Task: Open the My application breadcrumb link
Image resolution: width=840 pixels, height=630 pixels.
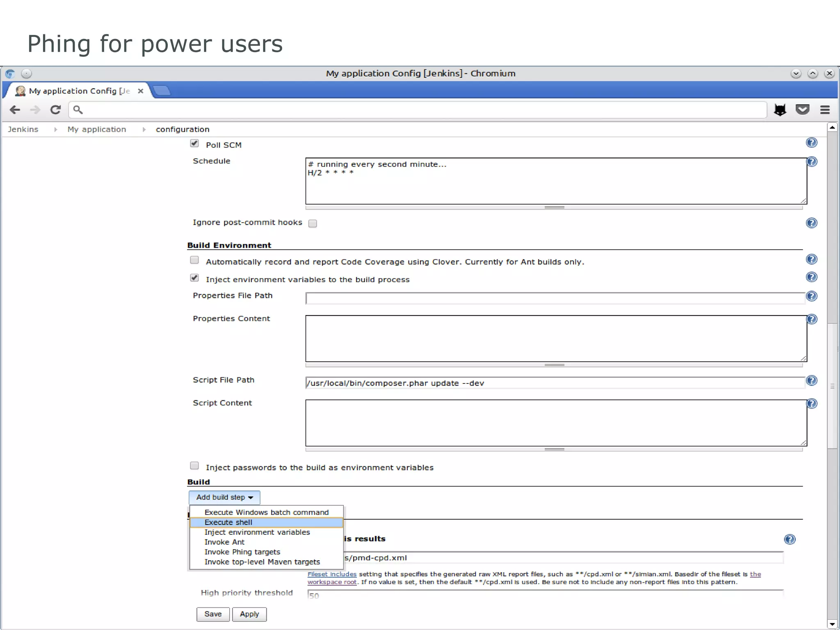Action: coord(97,130)
